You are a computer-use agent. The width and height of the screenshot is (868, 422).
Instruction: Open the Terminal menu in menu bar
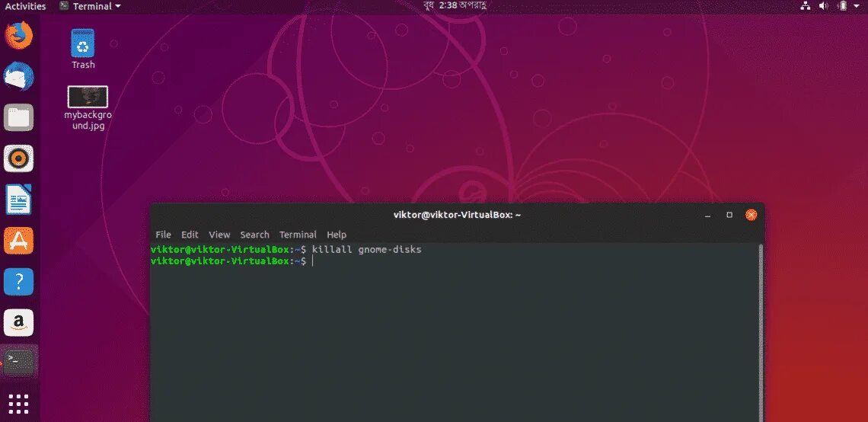pos(298,235)
